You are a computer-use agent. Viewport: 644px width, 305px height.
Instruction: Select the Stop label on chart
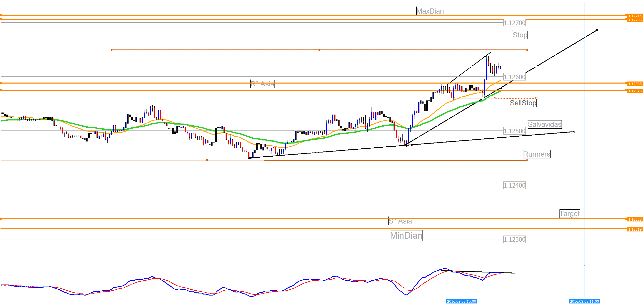520,35
